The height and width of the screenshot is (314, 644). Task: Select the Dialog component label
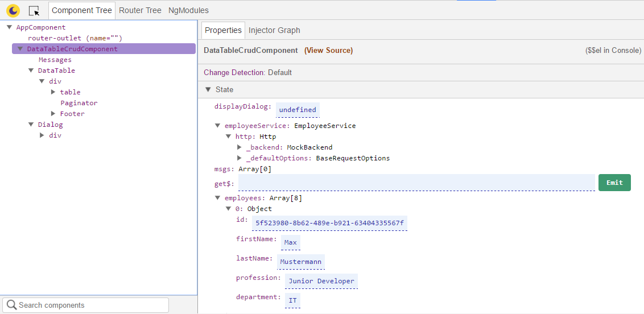coord(51,125)
